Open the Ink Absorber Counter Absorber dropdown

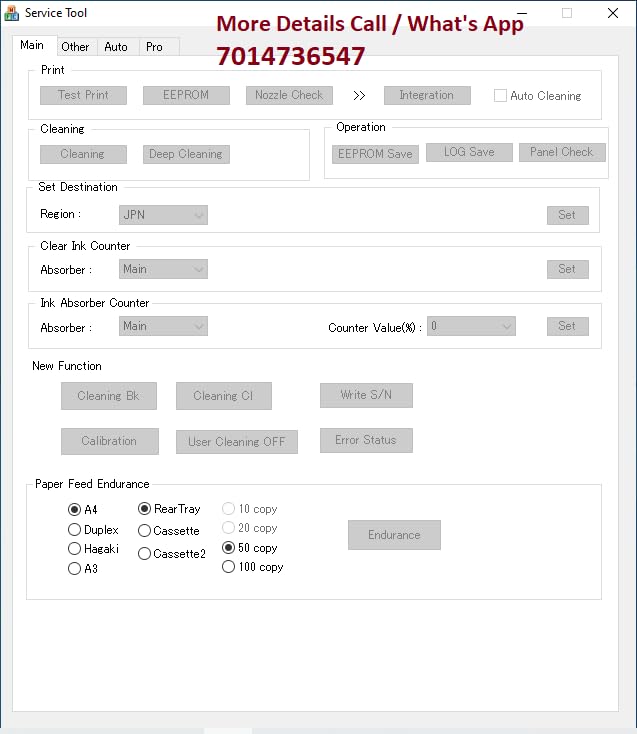pyautogui.click(x=163, y=326)
